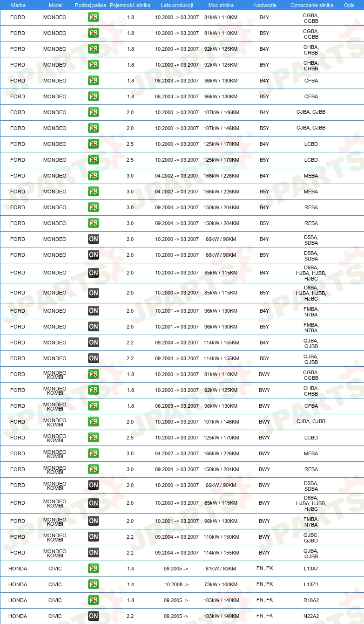Click production date 10.2008 -> cell
Screen dimensions: 364x624
176,585
